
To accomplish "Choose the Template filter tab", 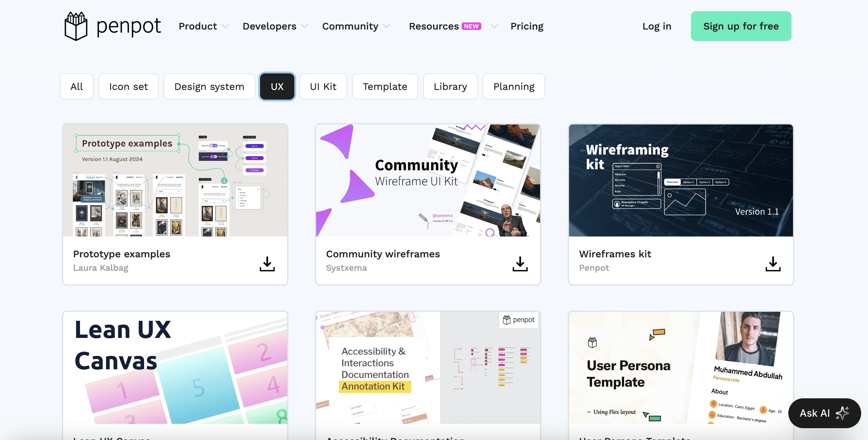I will pos(385,87).
